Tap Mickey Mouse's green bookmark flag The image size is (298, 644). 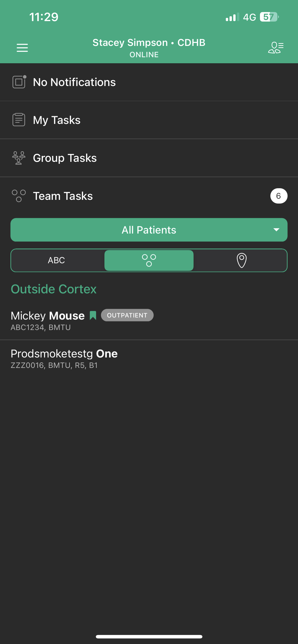[x=93, y=315]
